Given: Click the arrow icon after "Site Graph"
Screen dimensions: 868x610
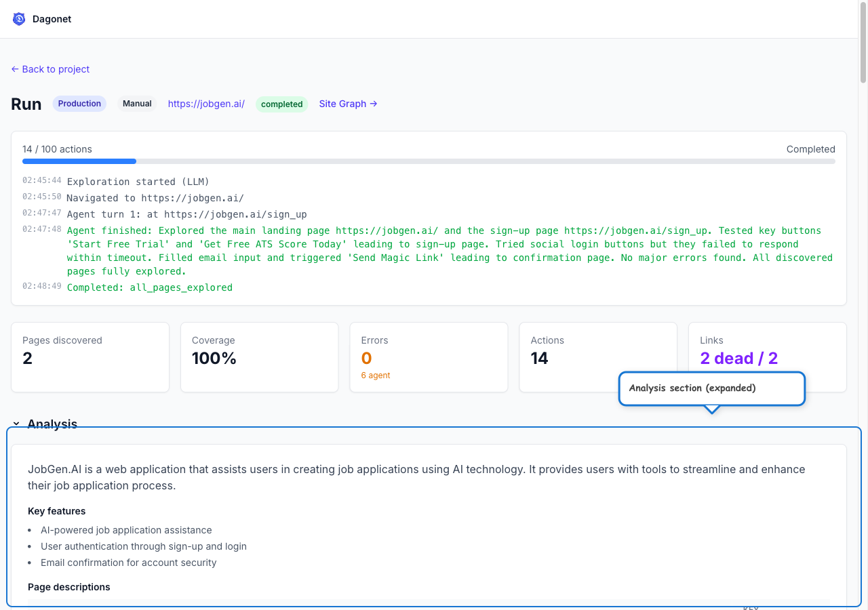Looking at the screenshot, I should (374, 104).
